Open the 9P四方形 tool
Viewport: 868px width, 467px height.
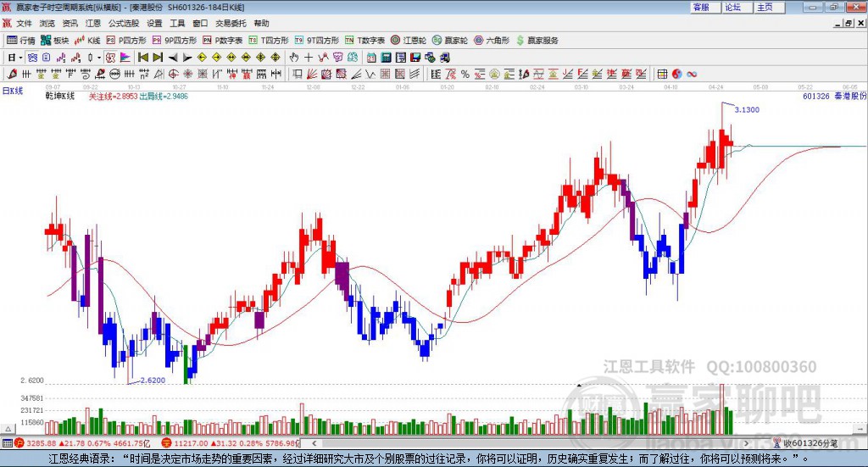[175, 41]
